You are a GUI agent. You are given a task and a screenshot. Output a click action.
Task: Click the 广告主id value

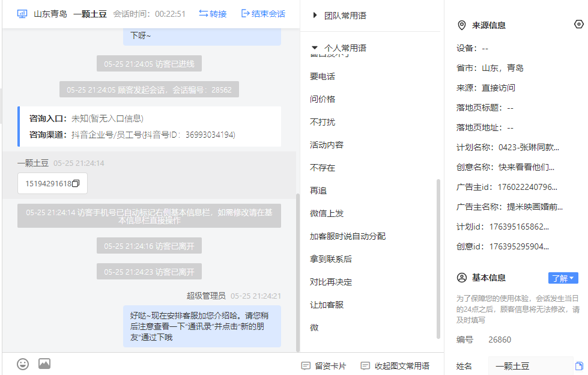[x=527, y=187]
